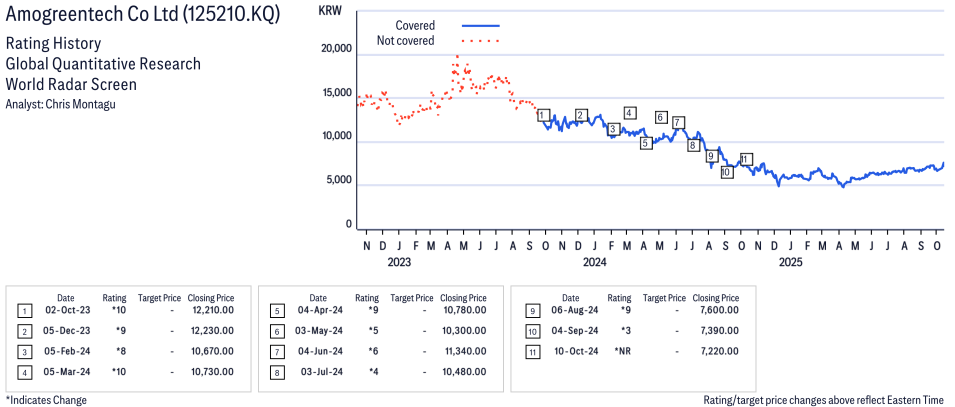Click the 20,000 y-axis label
The image size is (955, 407).
coord(334,49)
